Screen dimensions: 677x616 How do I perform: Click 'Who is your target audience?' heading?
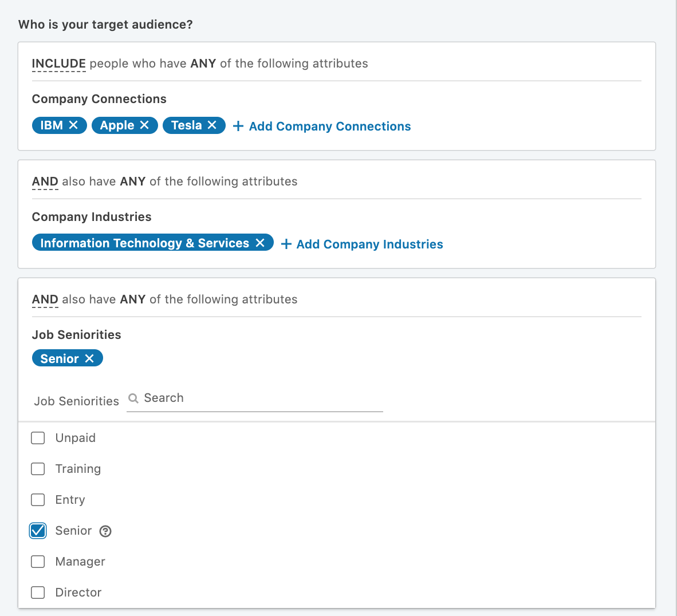(105, 25)
